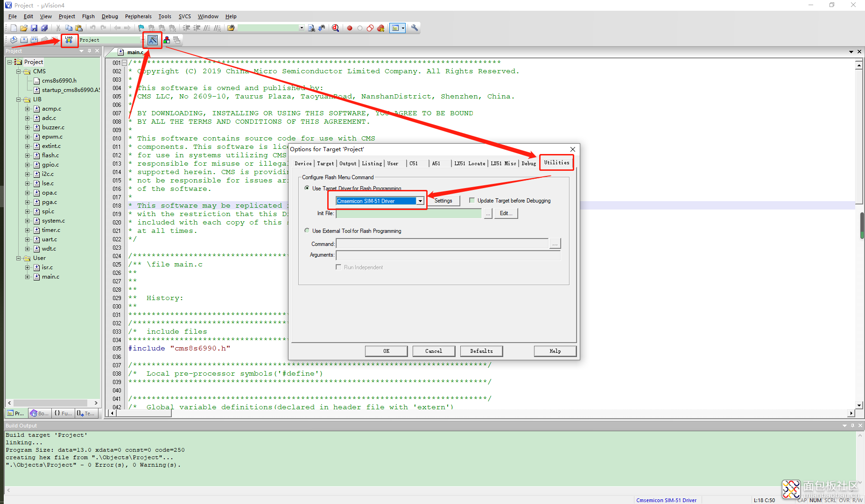
Task: Open Target Options magic wand icon
Action: [153, 40]
